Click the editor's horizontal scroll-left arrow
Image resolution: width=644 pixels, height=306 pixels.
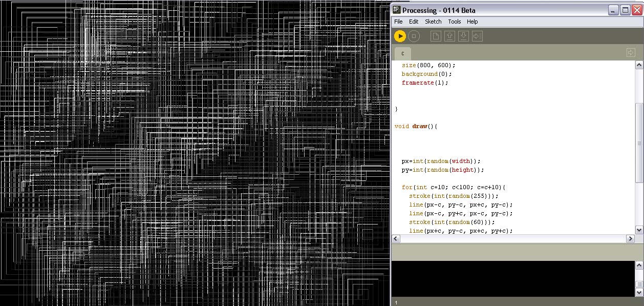pyautogui.click(x=396, y=238)
